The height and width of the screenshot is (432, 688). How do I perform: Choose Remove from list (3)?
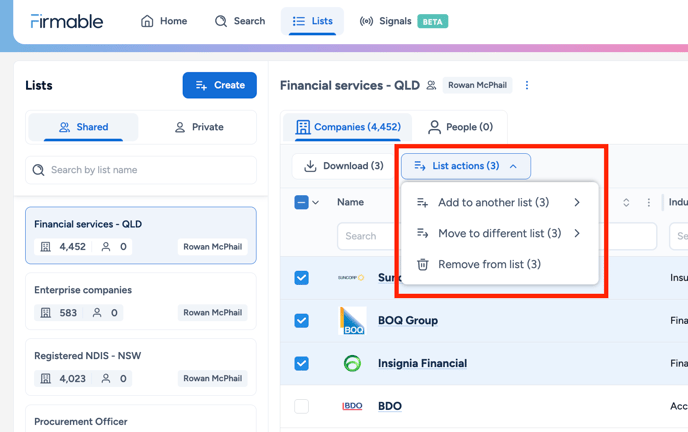click(x=499, y=264)
